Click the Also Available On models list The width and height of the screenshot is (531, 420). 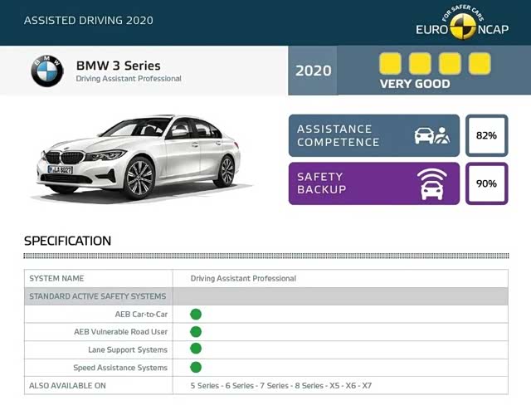tap(280, 386)
